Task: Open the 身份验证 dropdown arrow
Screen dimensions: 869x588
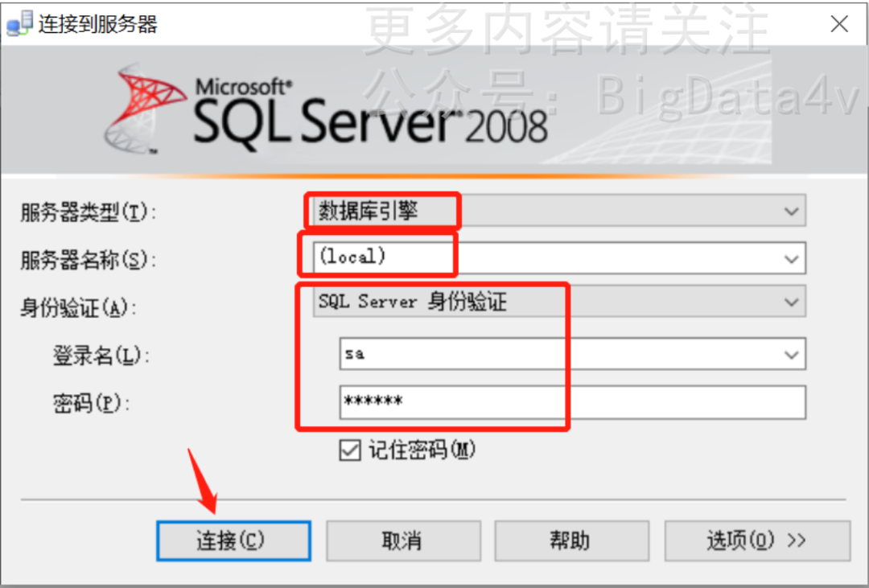Action: [792, 302]
